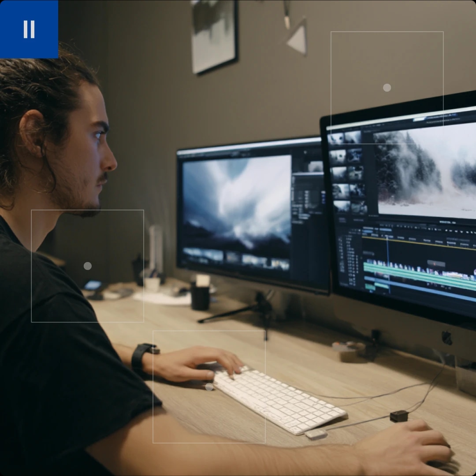
Task: Enable the focus point marker over the face
Action: pyautogui.click(x=88, y=266)
